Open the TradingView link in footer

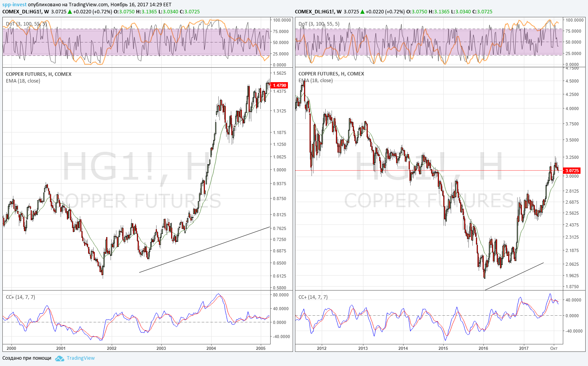pos(81,358)
